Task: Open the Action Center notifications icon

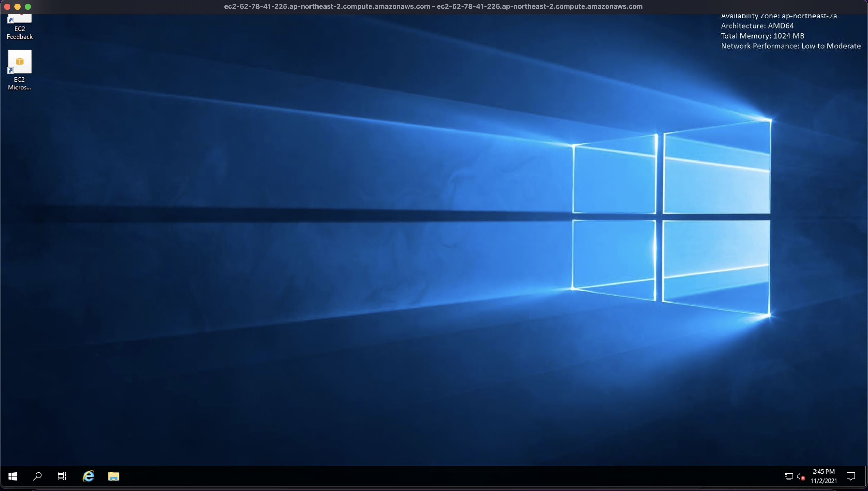Action: click(850, 476)
